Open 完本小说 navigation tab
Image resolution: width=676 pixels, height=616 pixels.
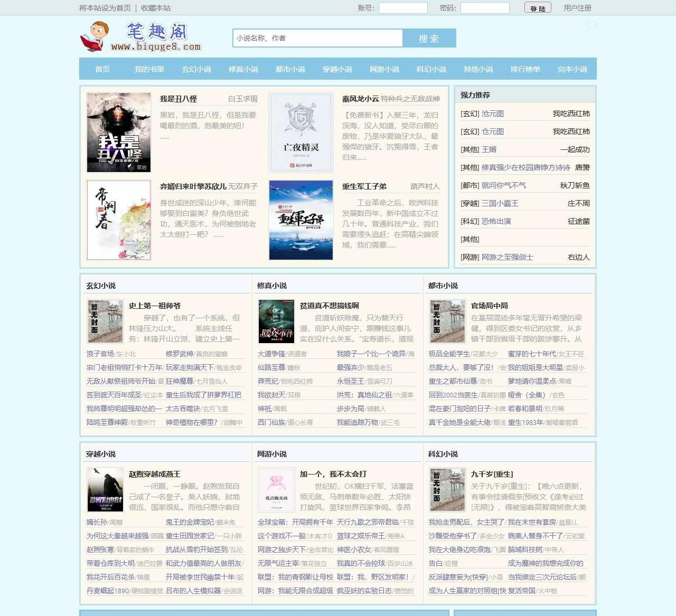tap(572, 69)
